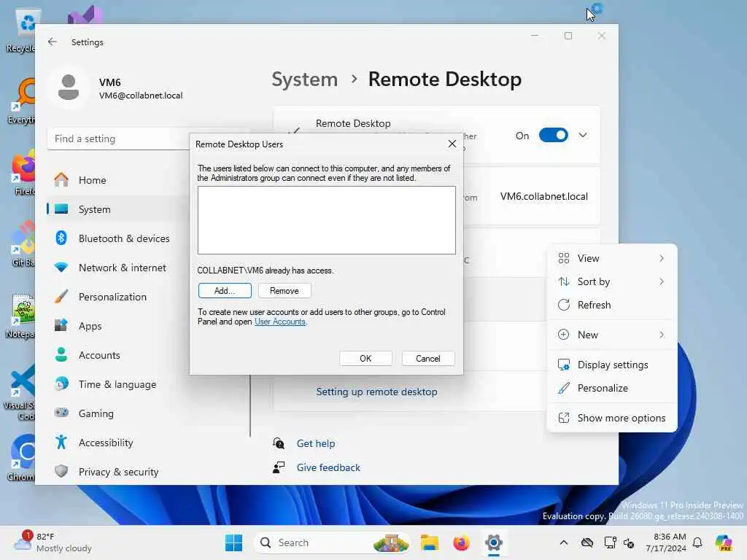
Task: Click the Visual Studio Code desktop shortcut
Action: pyautogui.click(x=20, y=392)
